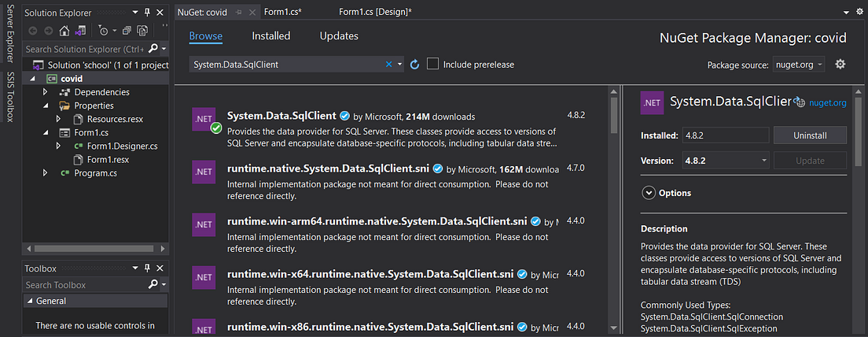Switch to the Updates tab
The height and width of the screenshot is (337, 868).
(339, 36)
